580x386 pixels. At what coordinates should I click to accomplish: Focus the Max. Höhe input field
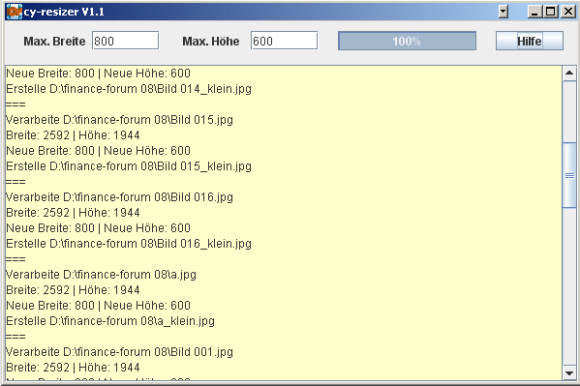[x=284, y=40]
